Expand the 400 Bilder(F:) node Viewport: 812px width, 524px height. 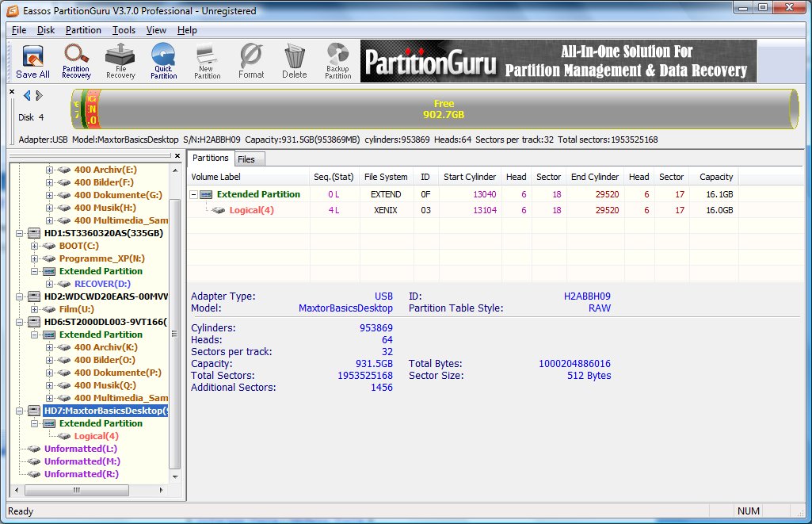click(x=49, y=182)
